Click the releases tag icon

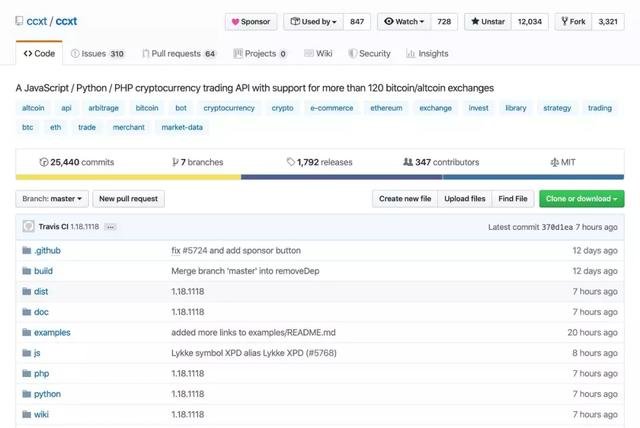pos(291,162)
